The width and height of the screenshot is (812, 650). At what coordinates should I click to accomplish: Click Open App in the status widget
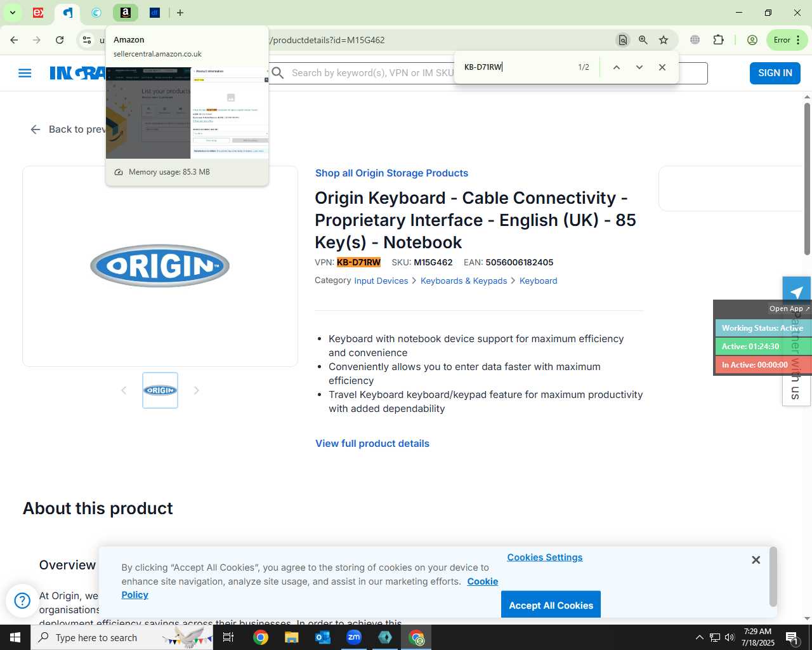(789, 308)
